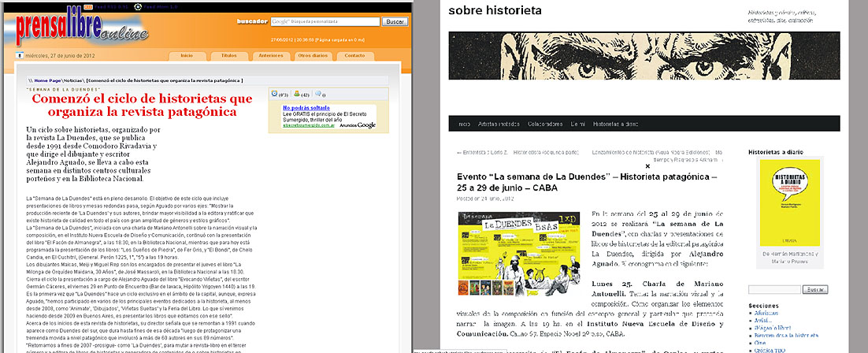Open the Títulos tab

[x=228, y=56]
